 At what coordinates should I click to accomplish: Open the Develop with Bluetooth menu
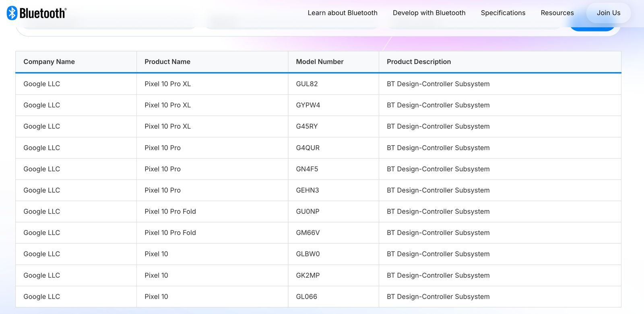(x=429, y=13)
